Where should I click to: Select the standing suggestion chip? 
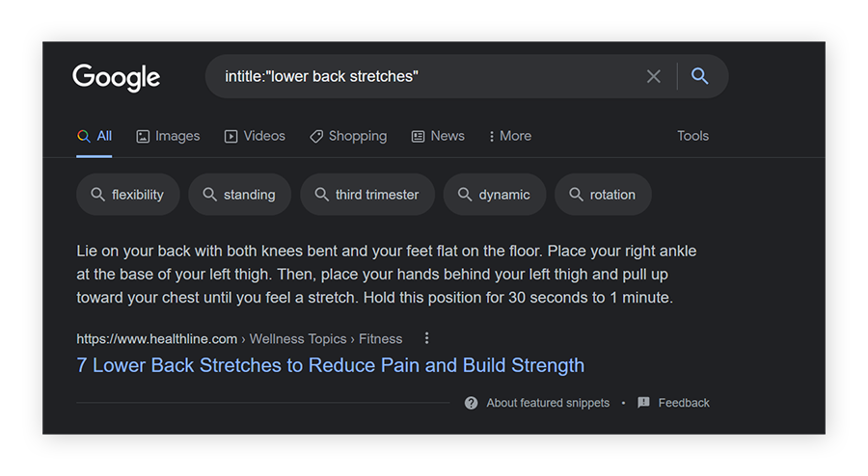[239, 195]
